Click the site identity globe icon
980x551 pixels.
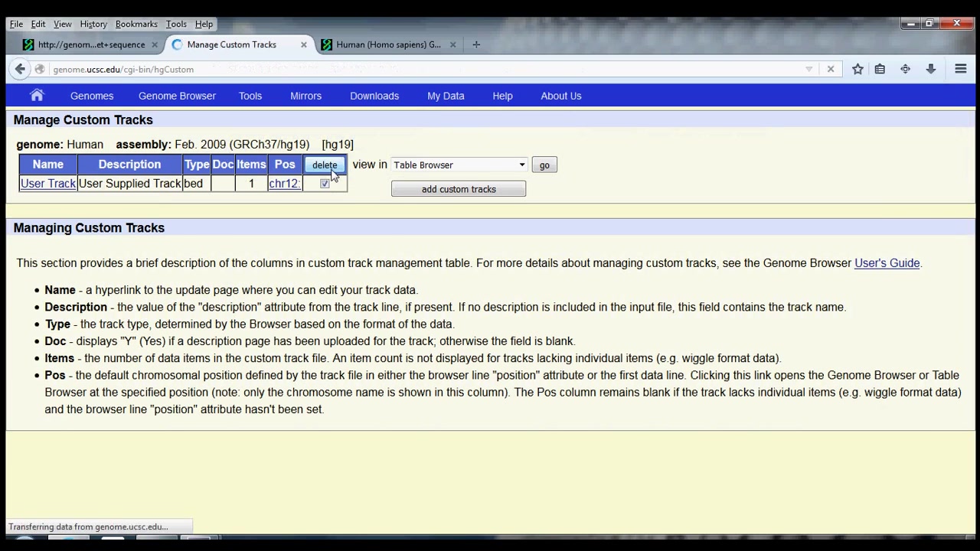coord(40,69)
